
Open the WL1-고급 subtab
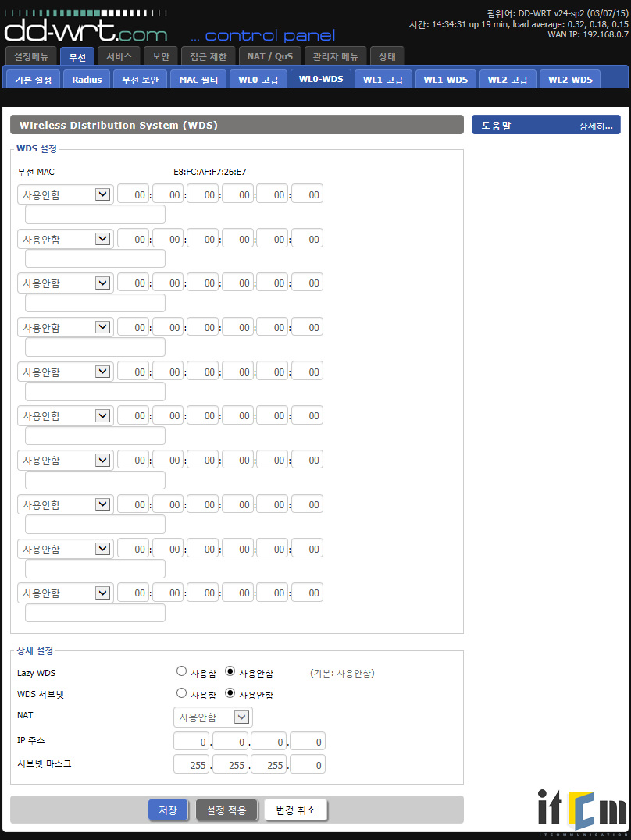383,80
